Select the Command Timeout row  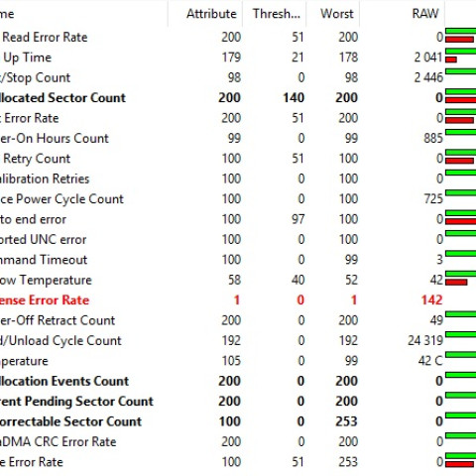pos(238,260)
